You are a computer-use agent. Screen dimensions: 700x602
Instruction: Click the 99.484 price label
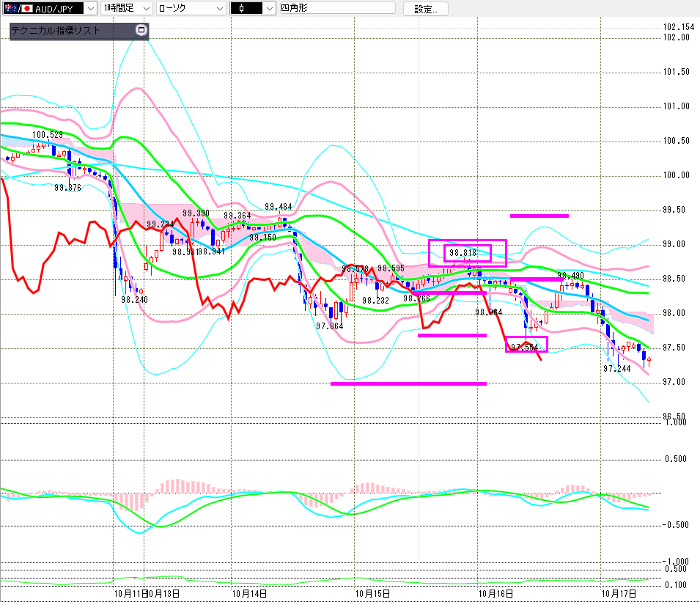pyautogui.click(x=279, y=207)
